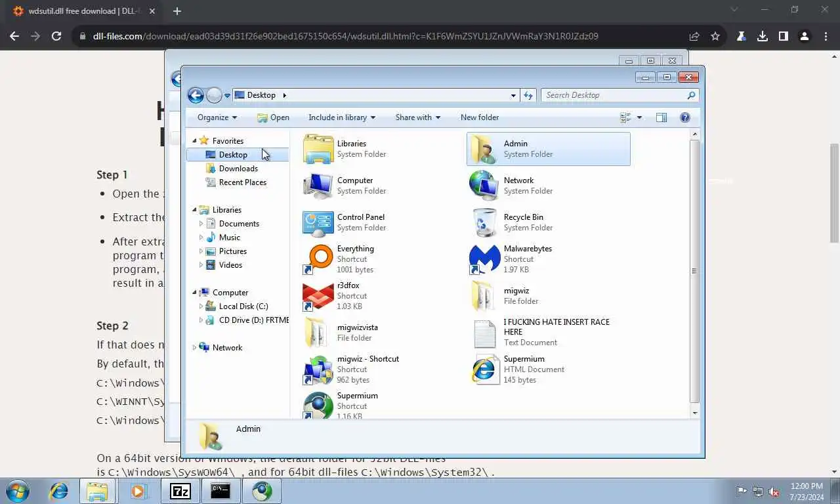
Task: Open browser Downloads icon
Action: [x=763, y=37]
